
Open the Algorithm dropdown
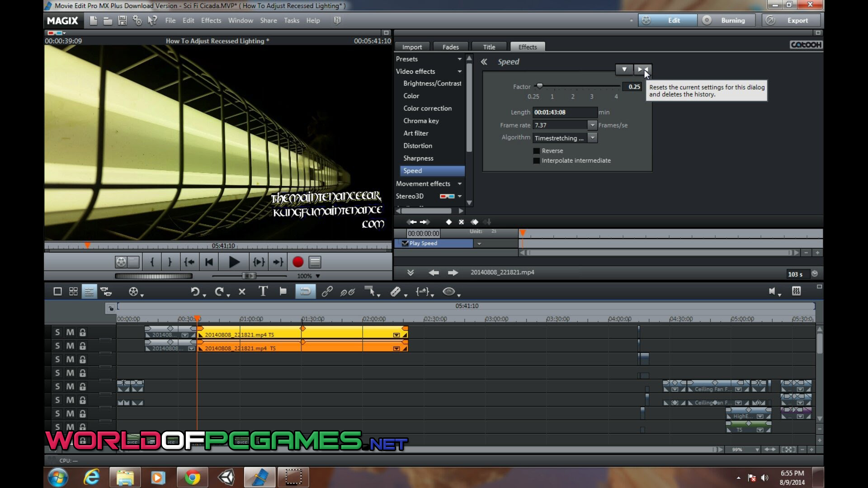coord(592,138)
